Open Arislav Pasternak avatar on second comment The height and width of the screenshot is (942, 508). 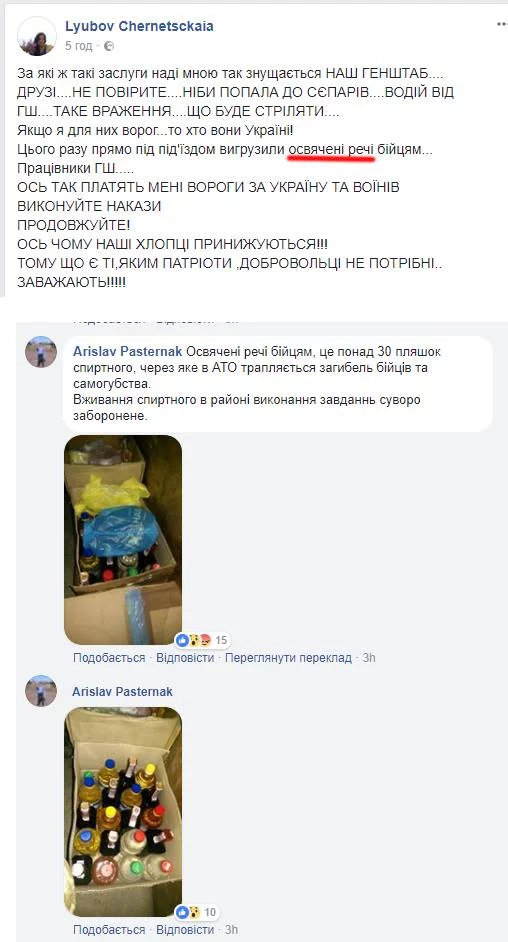[x=41, y=691]
